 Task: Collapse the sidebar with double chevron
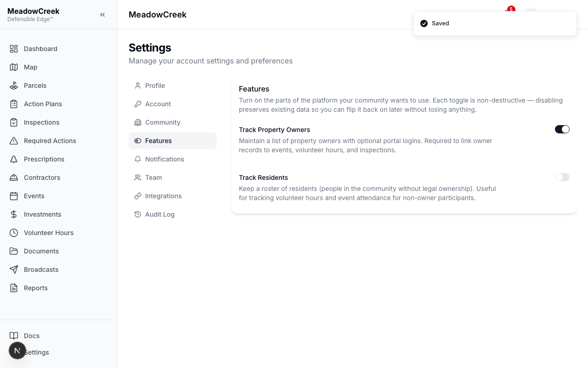pyautogui.click(x=102, y=15)
